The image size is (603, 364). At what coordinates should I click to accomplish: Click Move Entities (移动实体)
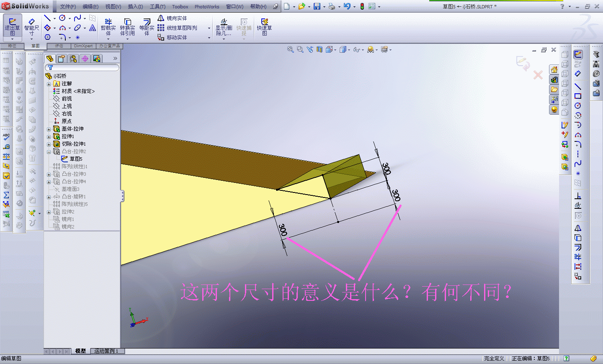pyautogui.click(x=172, y=38)
